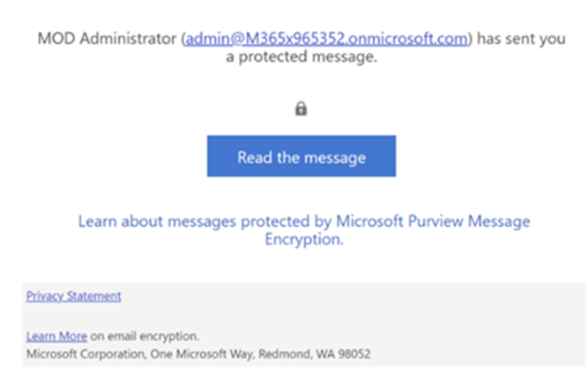Click 'Learn about messages' at the link's start
This screenshot has width=588, height=382.
(157, 221)
